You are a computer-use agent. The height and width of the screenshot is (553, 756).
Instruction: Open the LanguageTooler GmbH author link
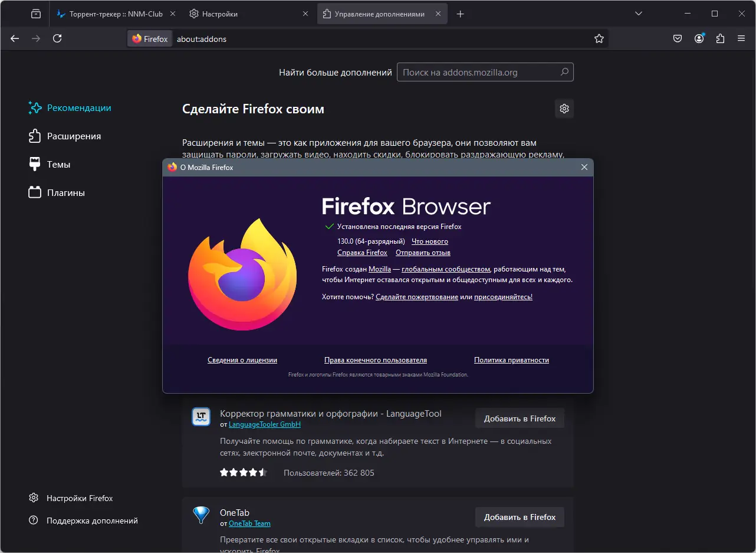tap(265, 424)
